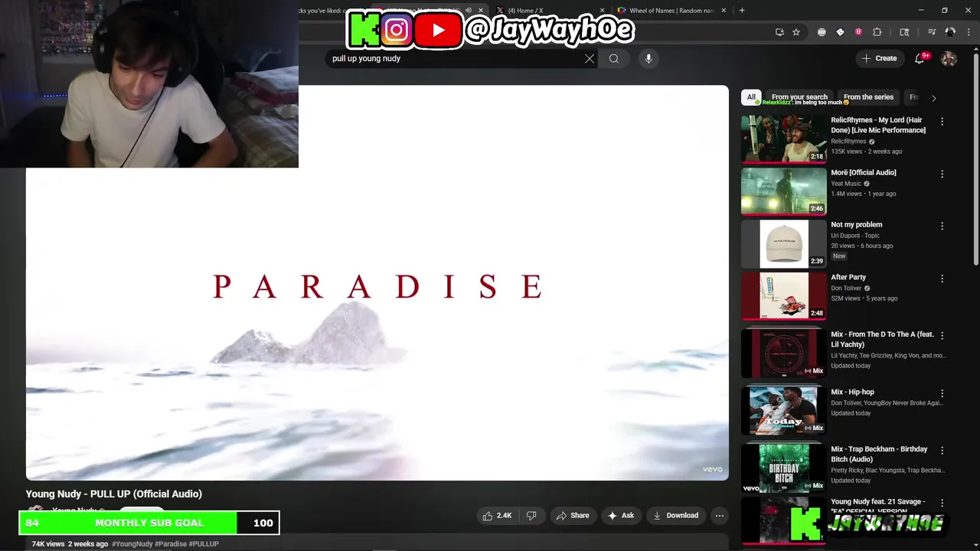The image size is (980, 551).
Task: Like the video with thumbs up
Action: (497, 516)
